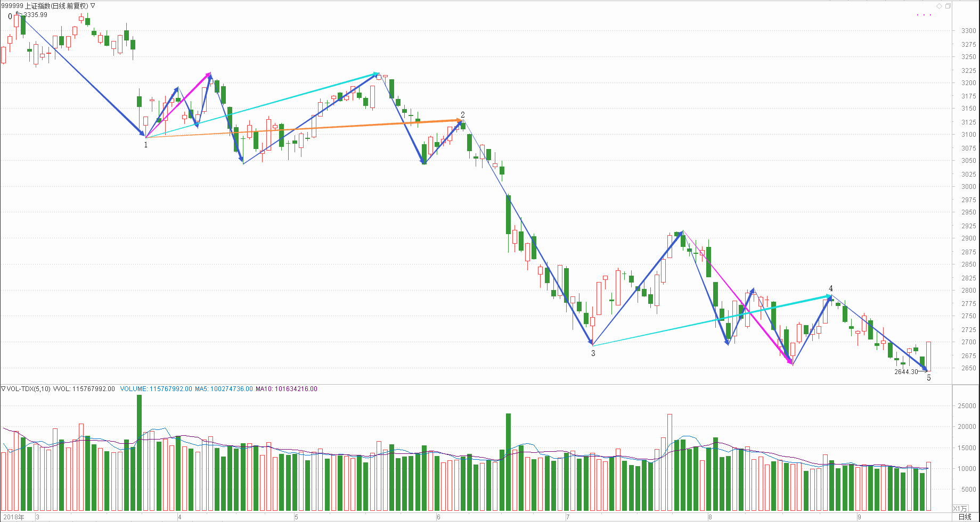
Task: Click the MA10 volume average label
Action: pyautogui.click(x=286, y=389)
